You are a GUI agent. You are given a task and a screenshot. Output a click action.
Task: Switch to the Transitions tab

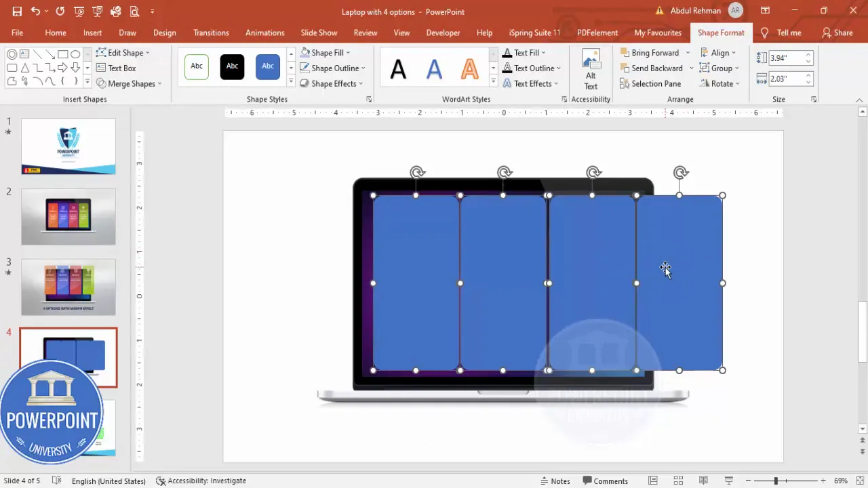click(x=211, y=33)
